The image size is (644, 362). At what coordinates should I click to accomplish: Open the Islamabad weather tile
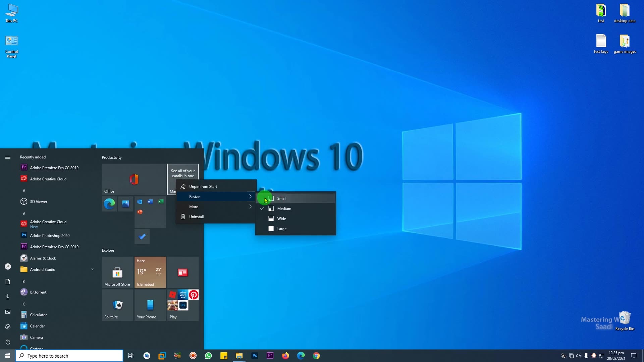click(x=150, y=272)
